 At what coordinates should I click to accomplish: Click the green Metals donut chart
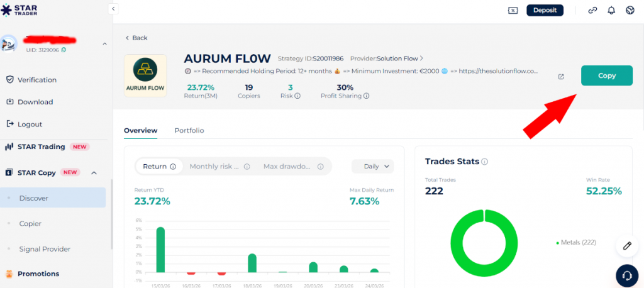[484, 243]
